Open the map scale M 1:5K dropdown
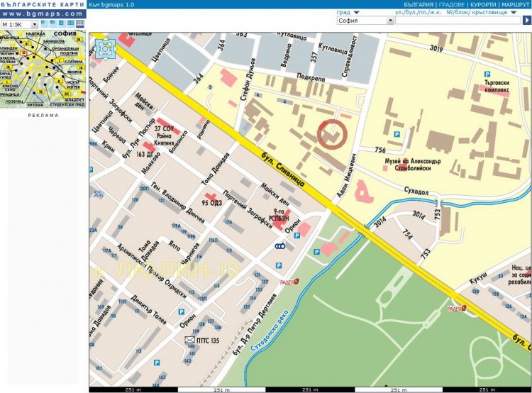 [18, 24]
